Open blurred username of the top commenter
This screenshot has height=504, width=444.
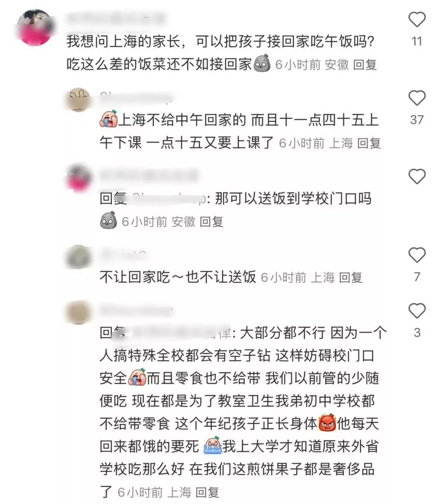116,19
